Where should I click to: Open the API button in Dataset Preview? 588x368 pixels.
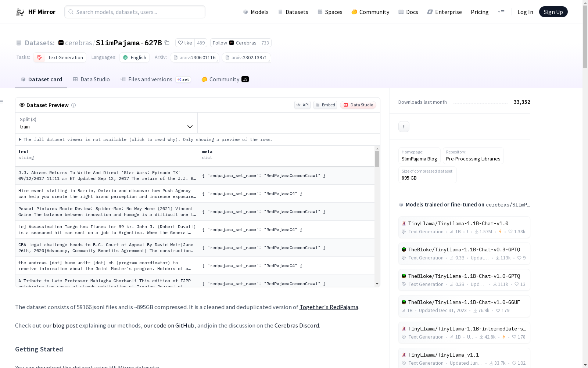[302, 105]
